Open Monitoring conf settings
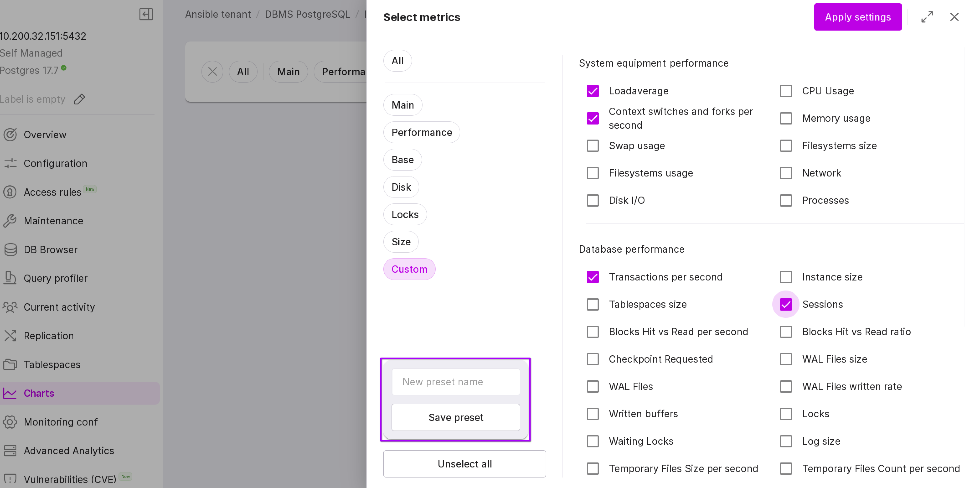This screenshot has width=980, height=488. click(60, 422)
